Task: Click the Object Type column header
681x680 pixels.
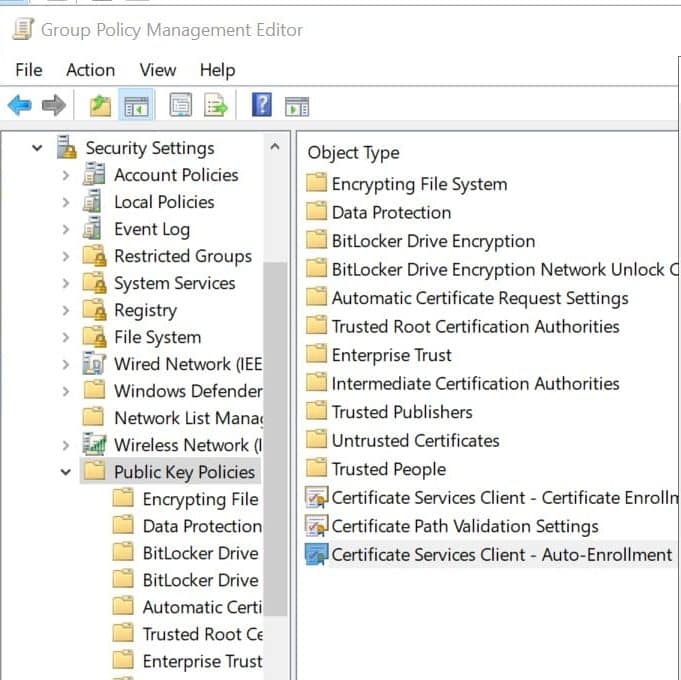Action: 353,153
